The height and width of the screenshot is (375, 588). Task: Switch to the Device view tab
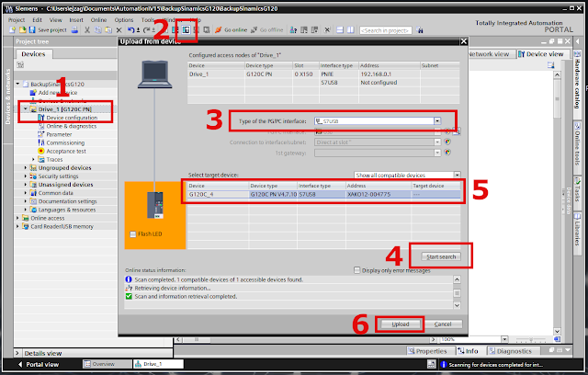point(543,54)
